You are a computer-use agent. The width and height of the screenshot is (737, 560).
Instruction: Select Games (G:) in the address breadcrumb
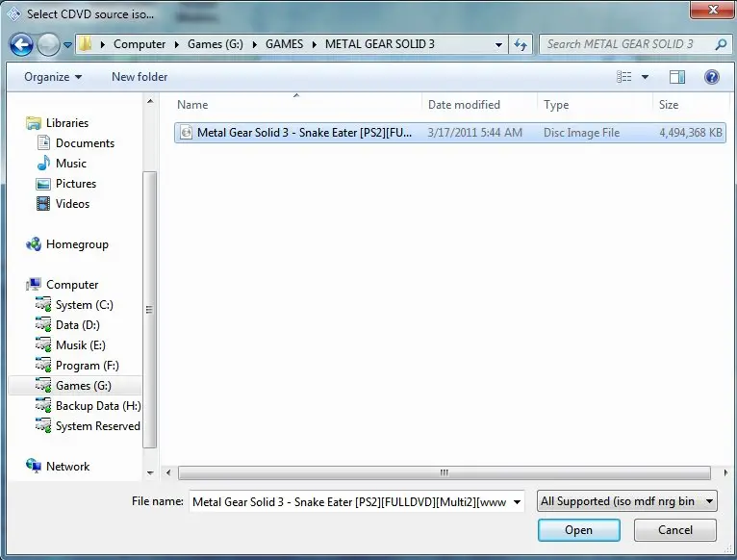216,44
